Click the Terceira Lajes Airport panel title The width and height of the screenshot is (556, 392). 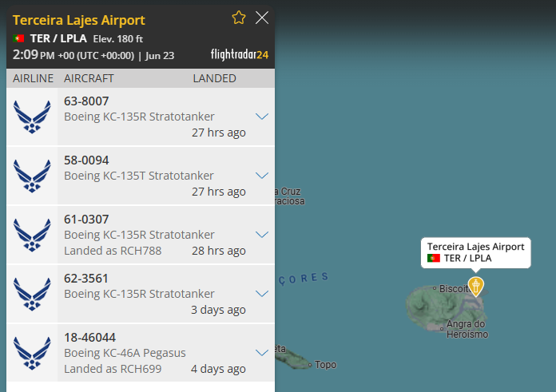79,20
